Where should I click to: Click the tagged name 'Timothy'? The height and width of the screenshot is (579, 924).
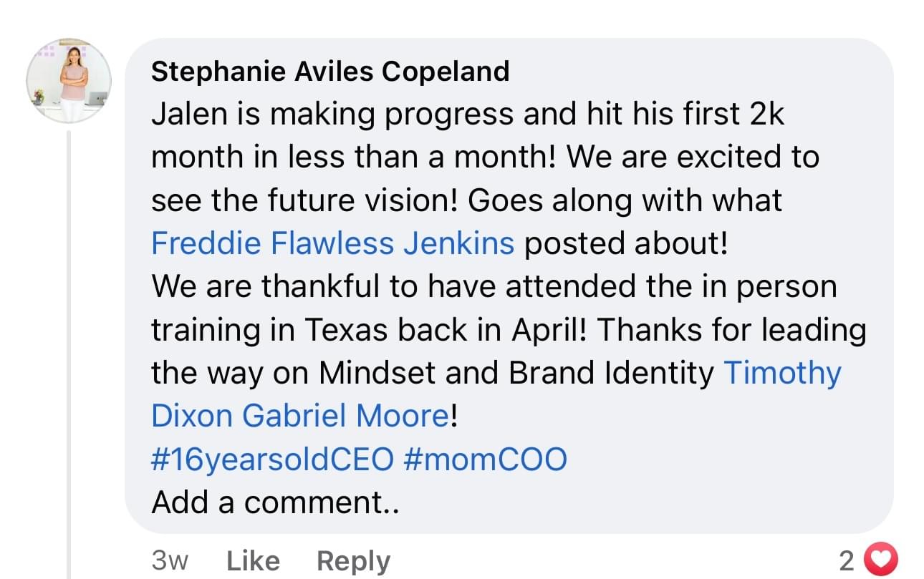coord(782,373)
